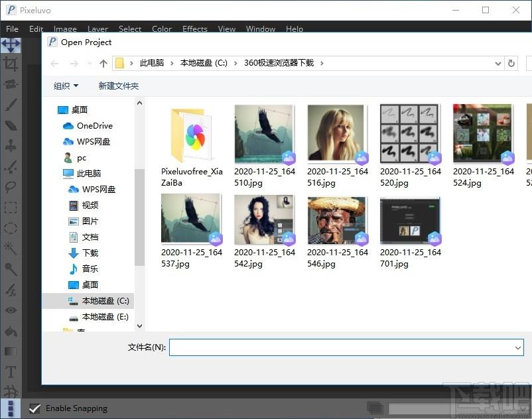Viewport: 532px width, 419px height.
Task: Select the Red Eye tool
Action: point(11,310)
